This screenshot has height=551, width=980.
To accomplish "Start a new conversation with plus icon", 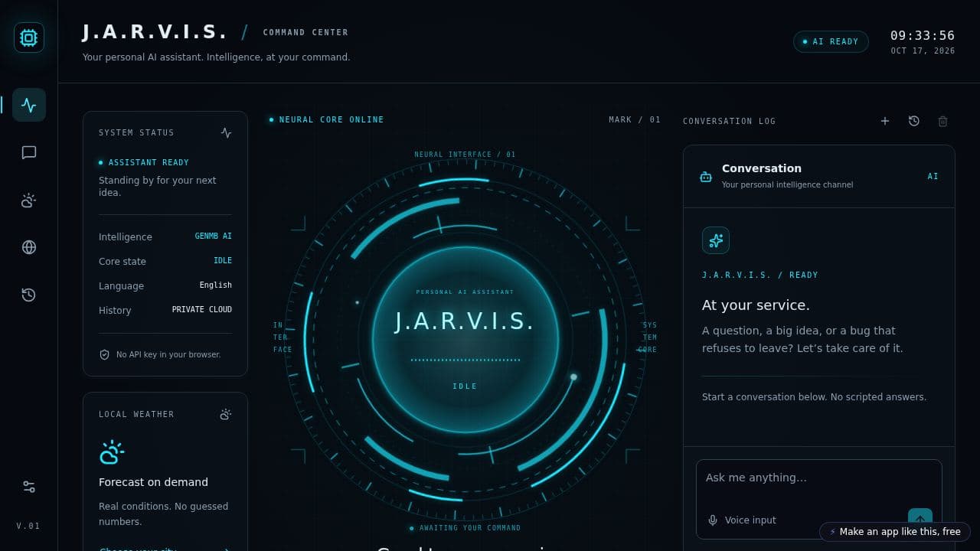I will coord(885,121).
